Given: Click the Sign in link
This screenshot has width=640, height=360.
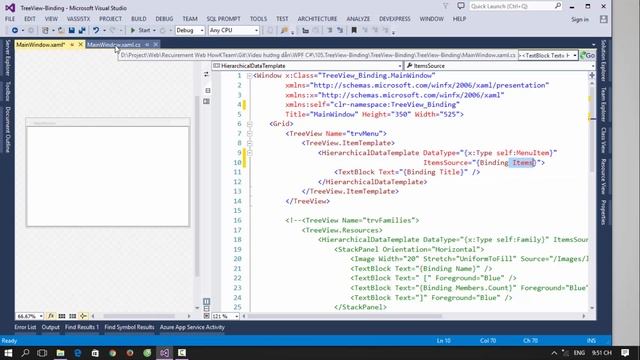Looking at the screenshot, I should tap(580, 19).
